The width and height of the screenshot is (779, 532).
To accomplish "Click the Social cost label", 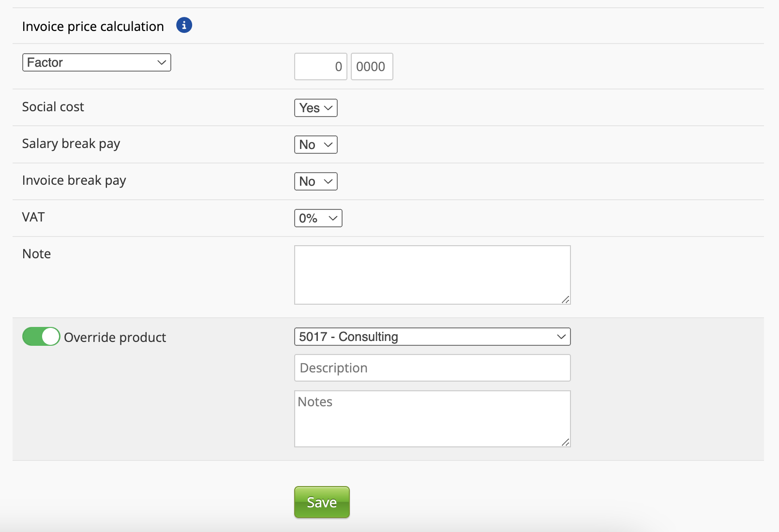I will click(x=53, y=107).
